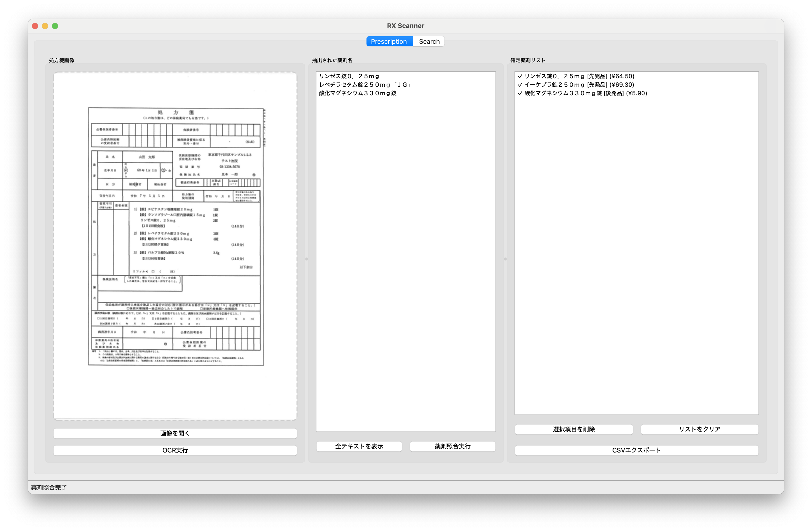Screen dimensions: 812x531
Task: Click splitter handle between image and extracted panes
Action: click(307, 259)
